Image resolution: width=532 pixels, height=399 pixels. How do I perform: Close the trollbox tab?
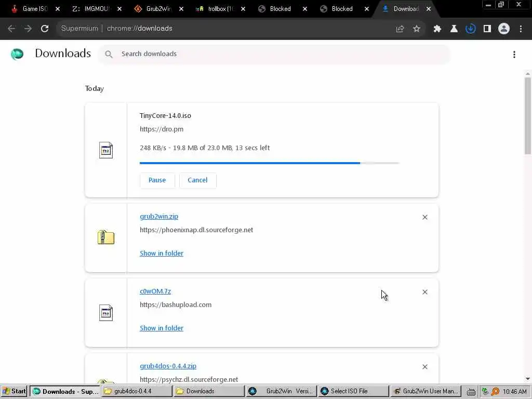(243, 9)
